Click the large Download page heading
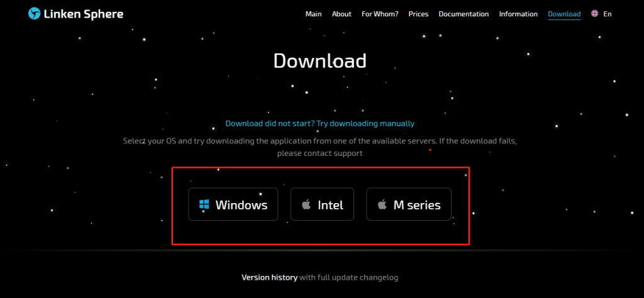Screen dimensions: 644x298 pos(320,61)
